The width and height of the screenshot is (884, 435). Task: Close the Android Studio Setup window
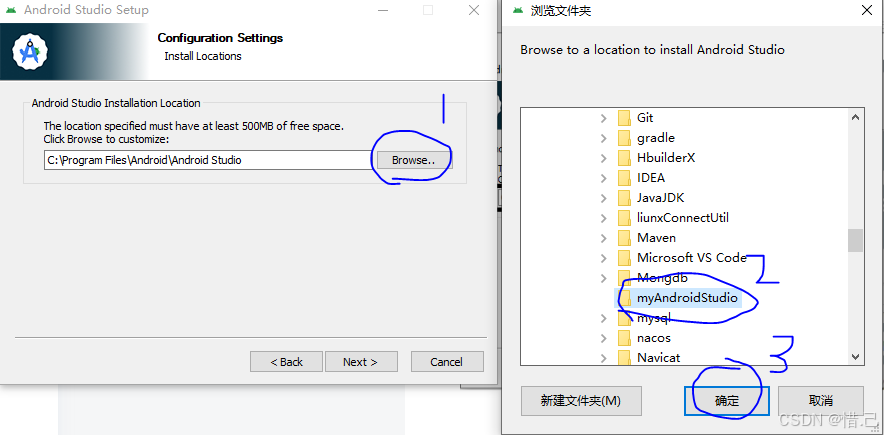(474, 10)
